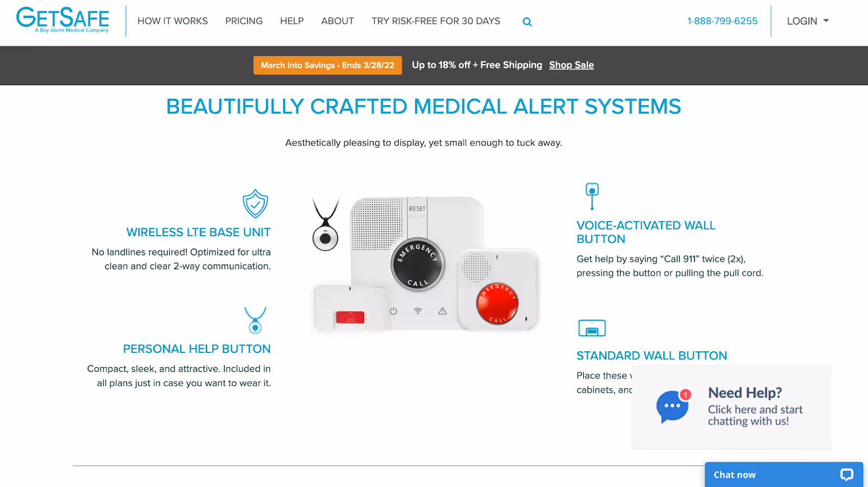Click the blue chat bubble notification icon
The image size is (868, 487).
tap(673, 406)
